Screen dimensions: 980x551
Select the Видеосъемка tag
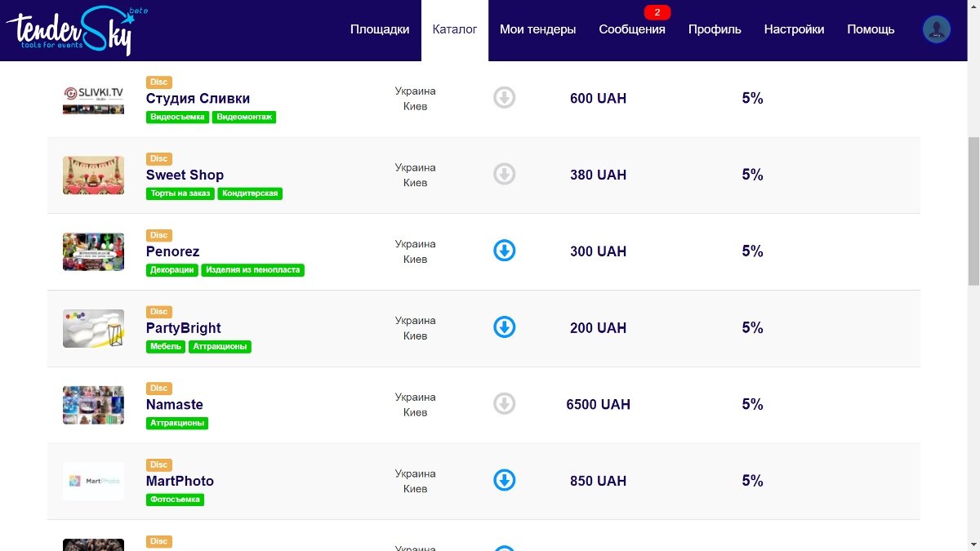(177, 118)
